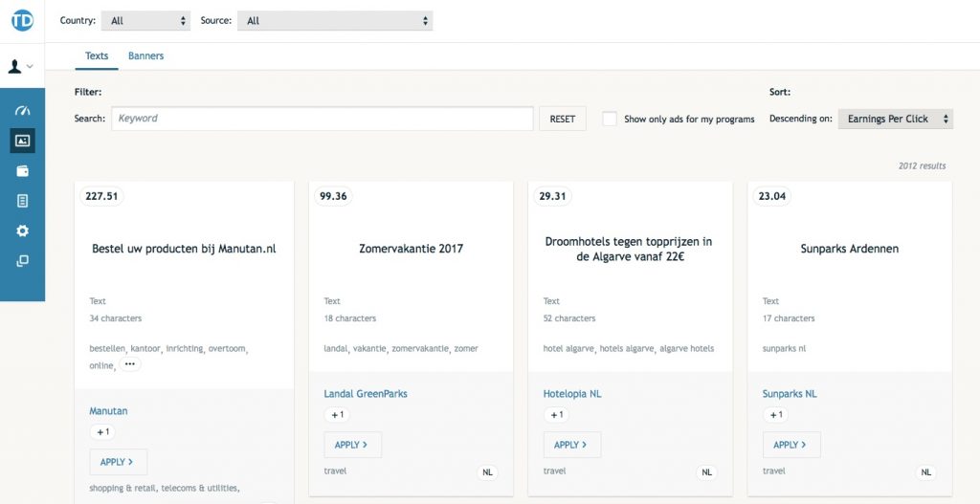Expand +1 badge under Sunparks NL
Image resolution: width=980 pixels, height=504 pixels.
[775, 415]
